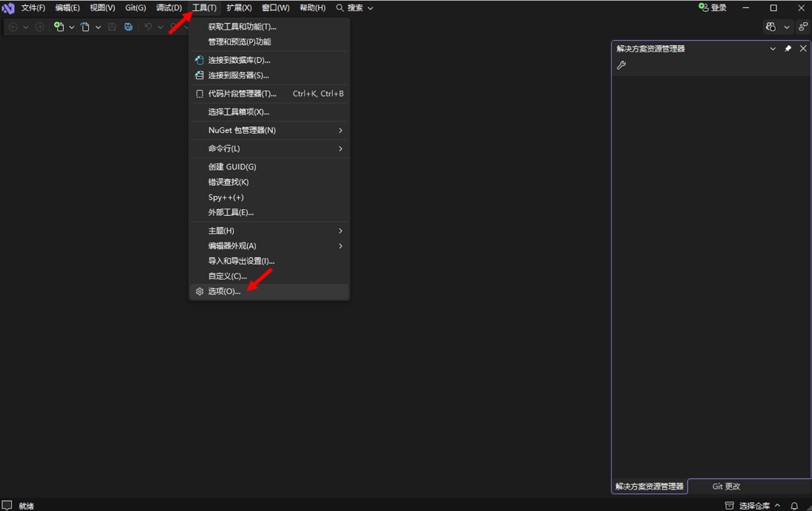Click the send feedback icon at top right
The height and width of the screenshot is (511, 812).
803,27
